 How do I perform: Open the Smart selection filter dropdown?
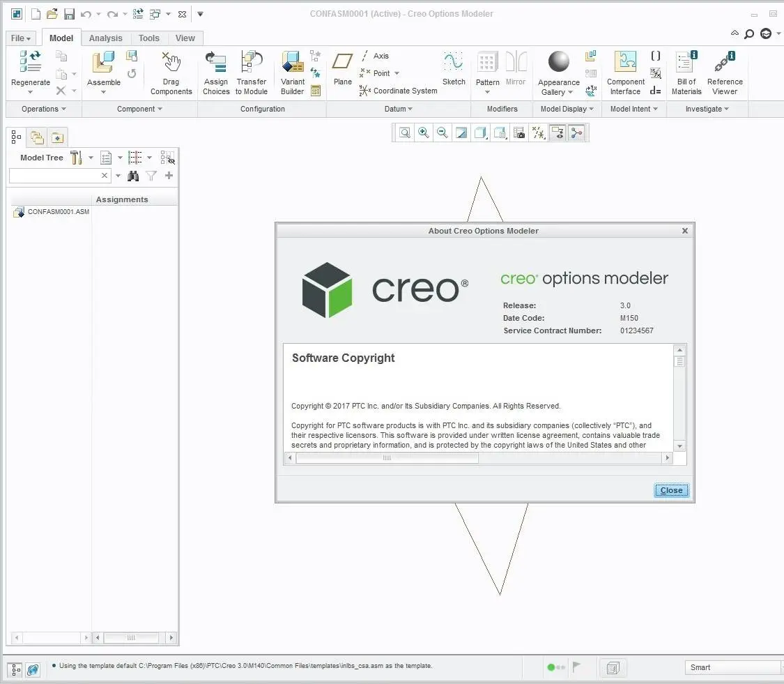click(x=732, y=667)
